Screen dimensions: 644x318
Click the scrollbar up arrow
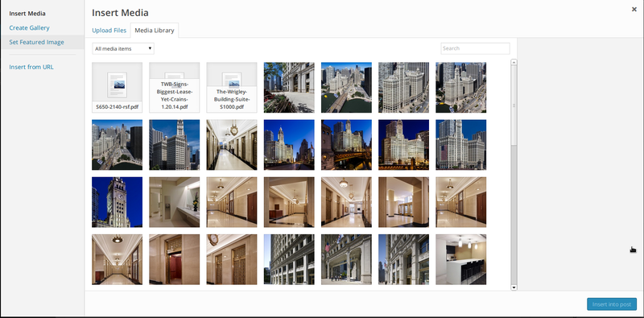(514, 63)
